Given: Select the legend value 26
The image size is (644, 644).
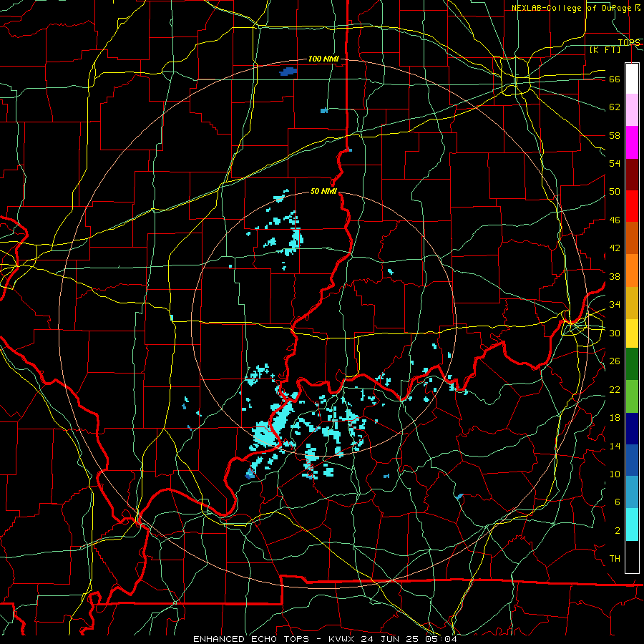Looking at the screenshot, I should click(615, 361).
